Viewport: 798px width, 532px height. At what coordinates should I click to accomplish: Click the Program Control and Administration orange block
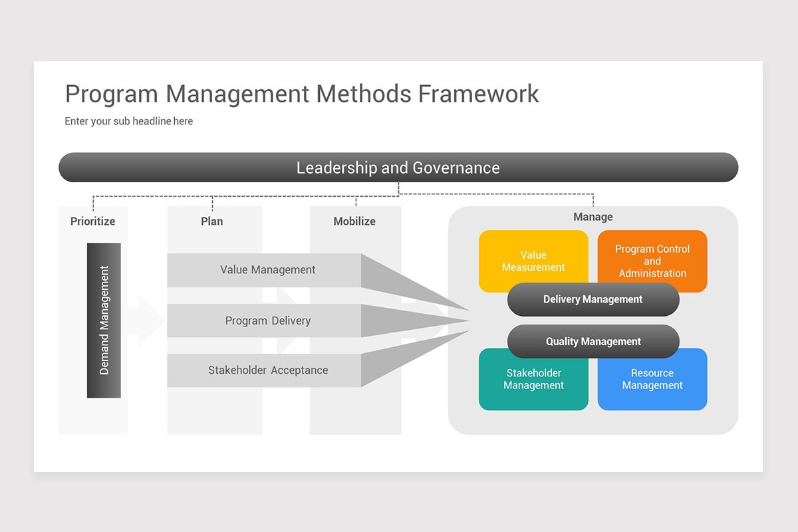point(652,261)
